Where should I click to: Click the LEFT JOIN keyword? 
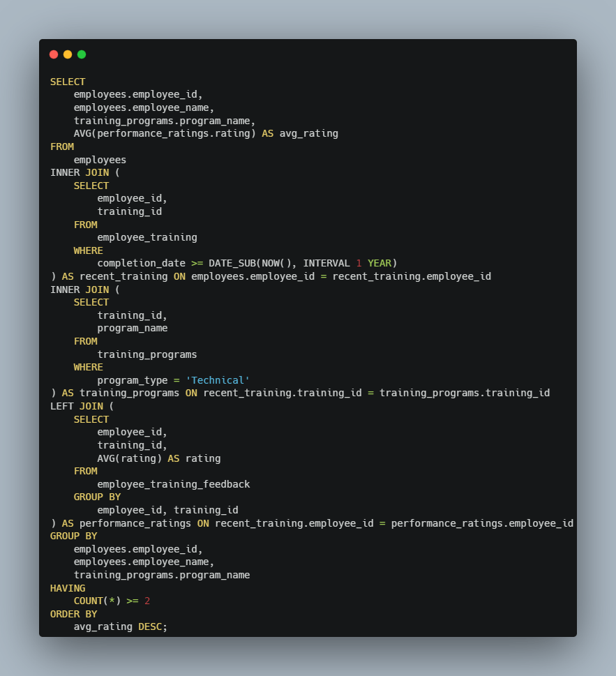[77, 406]
